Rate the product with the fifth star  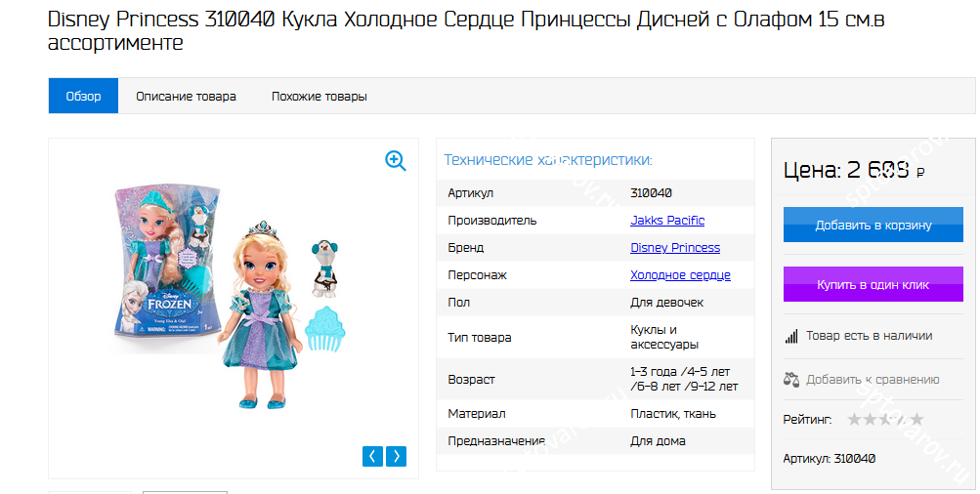[x=916, y=419]
